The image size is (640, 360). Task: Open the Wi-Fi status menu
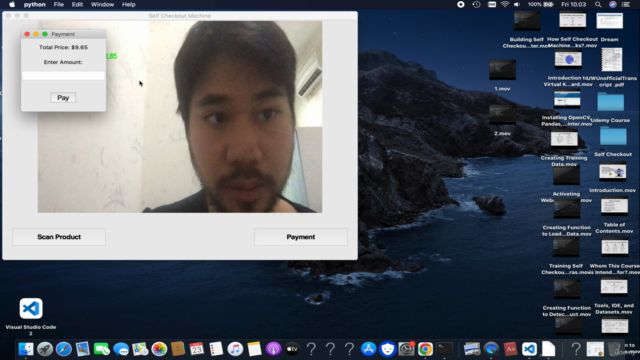[x=505, y=4]
